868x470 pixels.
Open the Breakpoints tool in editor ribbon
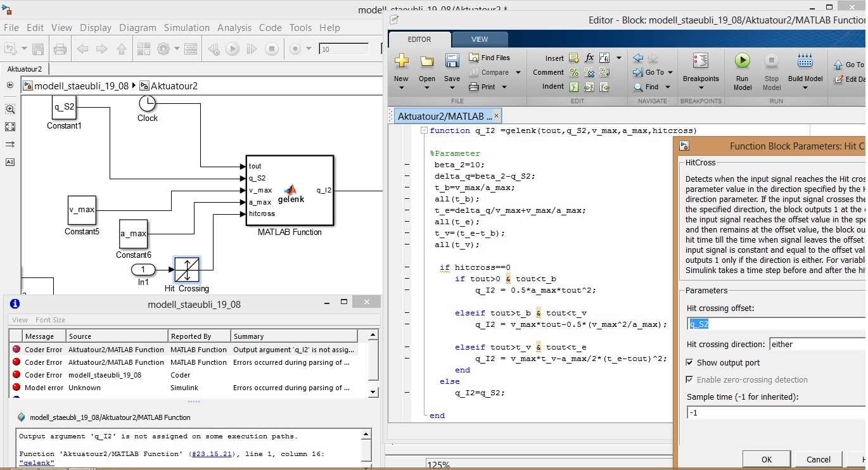click(x=700, y=61)
